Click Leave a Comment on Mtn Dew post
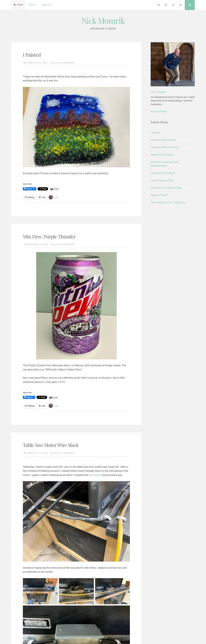Image resolution: width=206 pixels, height=644 pixels. [64, 244]
